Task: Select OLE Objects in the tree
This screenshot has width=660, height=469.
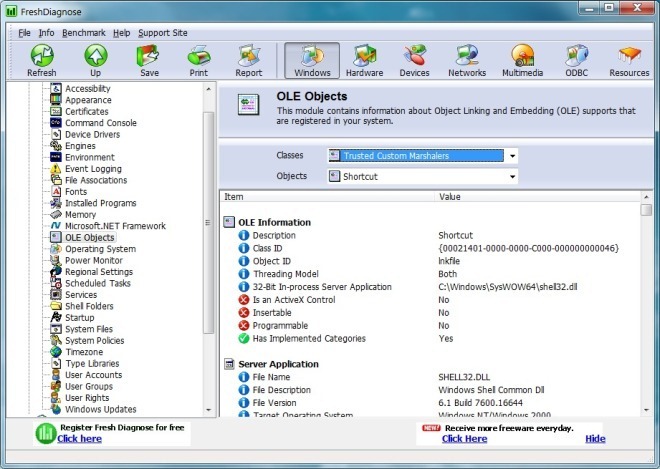Action: (x=89, y=237)
